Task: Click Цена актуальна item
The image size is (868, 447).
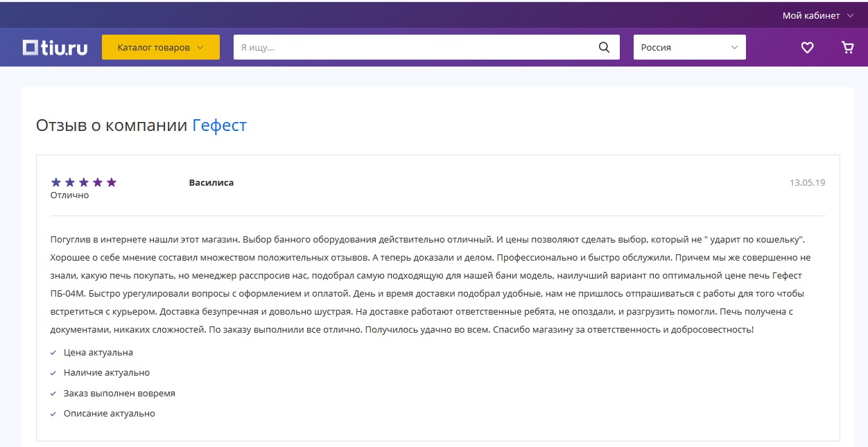Action: pyautogui.click(x=98, y=353)
